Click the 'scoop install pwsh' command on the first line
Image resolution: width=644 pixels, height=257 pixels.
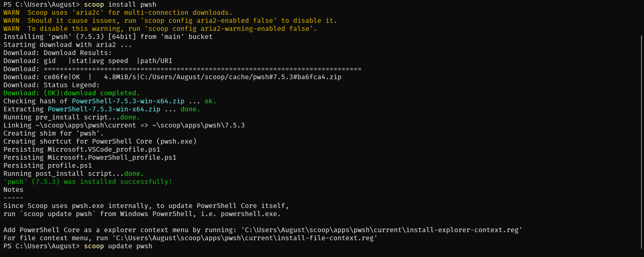click(120, 5)
